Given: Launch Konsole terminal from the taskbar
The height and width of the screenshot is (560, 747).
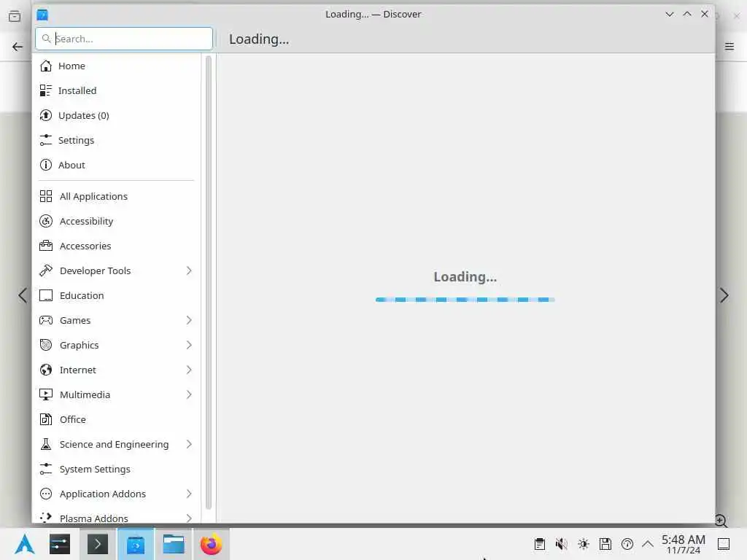Looking at the screenshot, I should [x=97, y=544].
